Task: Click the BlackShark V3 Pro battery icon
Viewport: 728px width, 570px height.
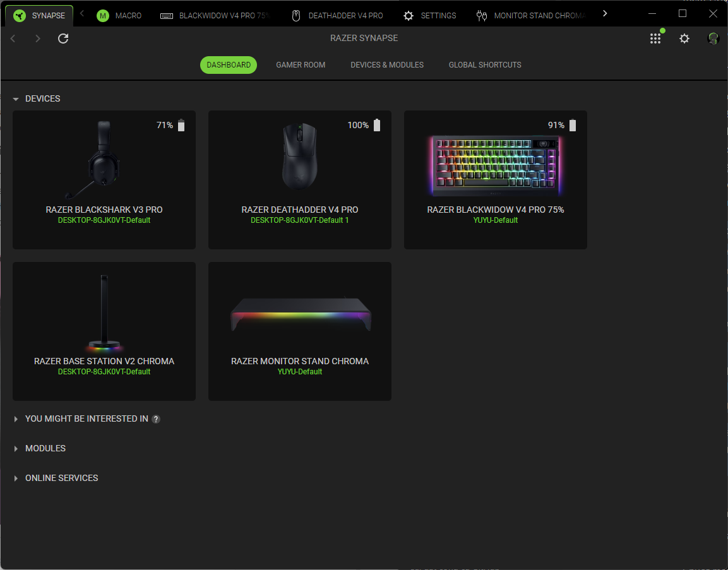Action: point(181,126)
